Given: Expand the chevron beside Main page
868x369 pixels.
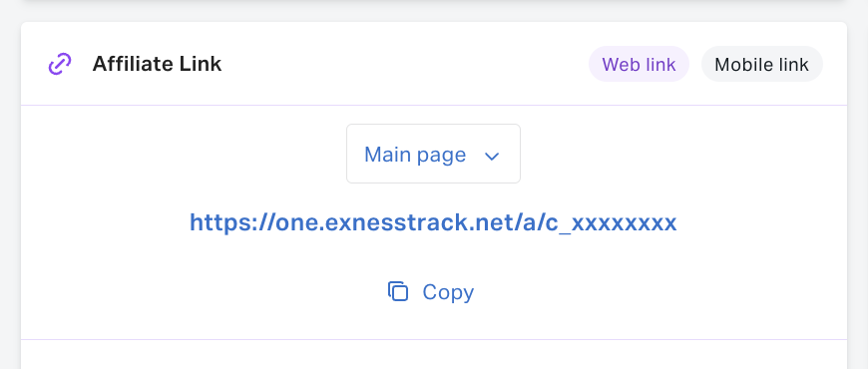Looking at the screenshot, I should 492,157.
